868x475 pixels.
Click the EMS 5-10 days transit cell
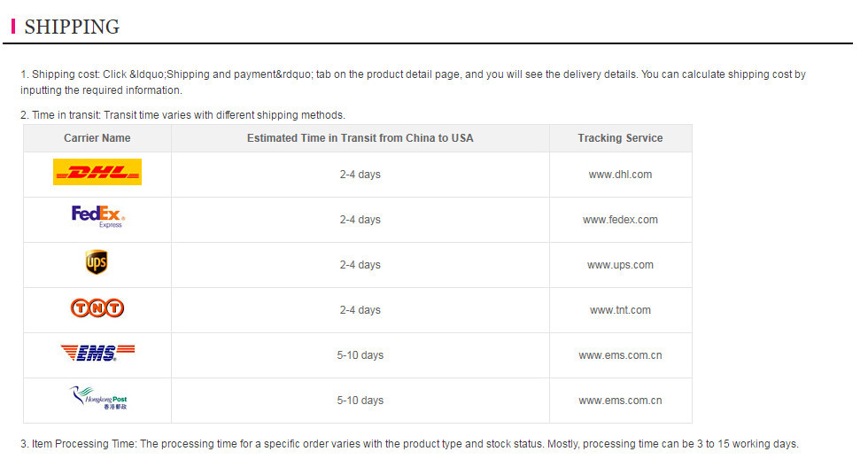pyautogui.click(x=360, y=355)
